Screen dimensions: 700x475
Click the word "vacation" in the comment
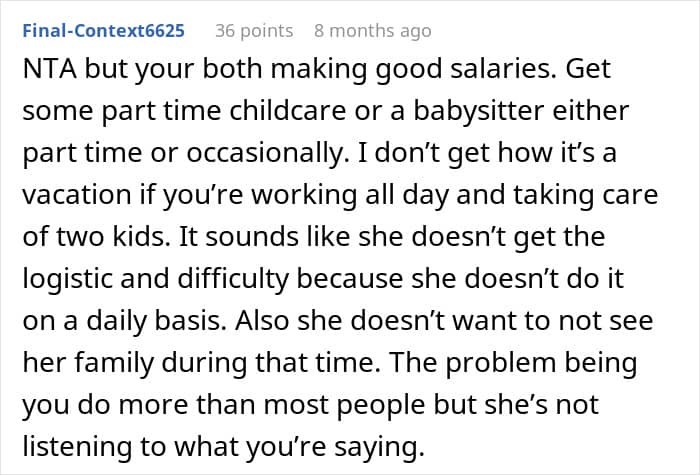[77, 195]
